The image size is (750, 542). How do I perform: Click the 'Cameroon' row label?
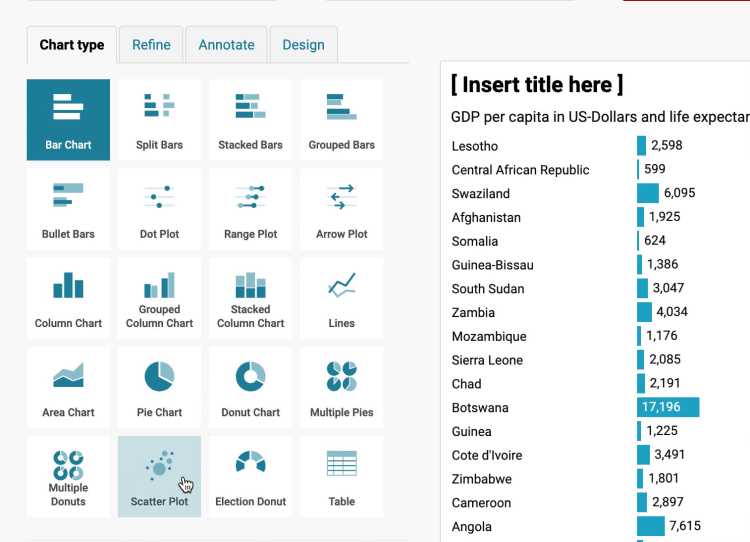(481, 503)
